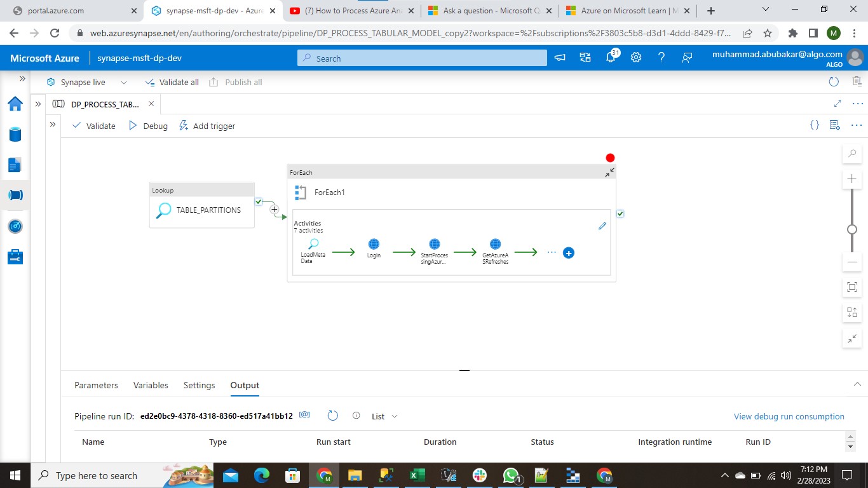The height and width of the screenshot is (488, 868).
Task: Open View debug run consumption link
Action: tap(789, 416)
